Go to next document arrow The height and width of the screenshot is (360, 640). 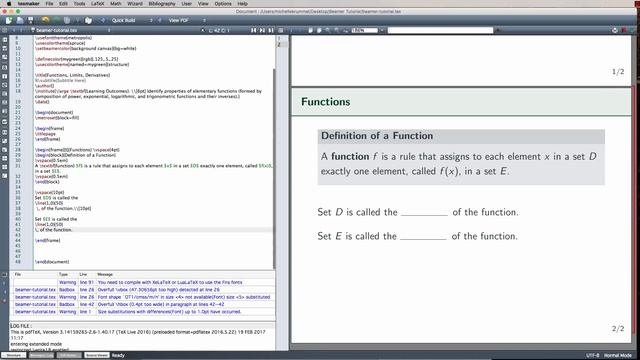tap(22, 30)
